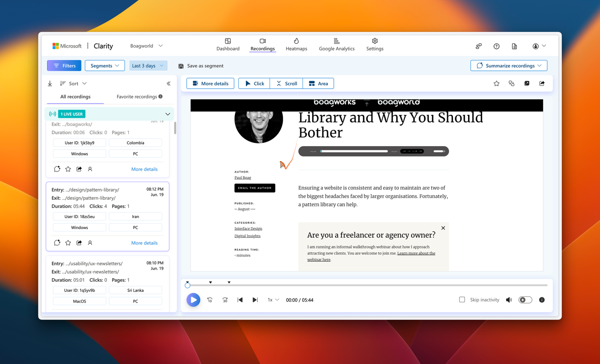Collapse the 1 LIVE USER banner chevron
Viewport: 600px width, 364px height.
167,114
